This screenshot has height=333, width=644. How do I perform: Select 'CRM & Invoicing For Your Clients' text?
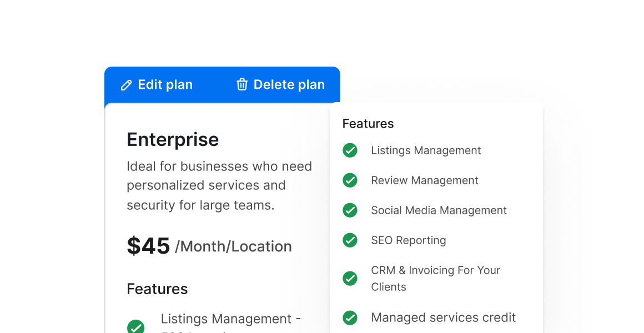point(436,279)
